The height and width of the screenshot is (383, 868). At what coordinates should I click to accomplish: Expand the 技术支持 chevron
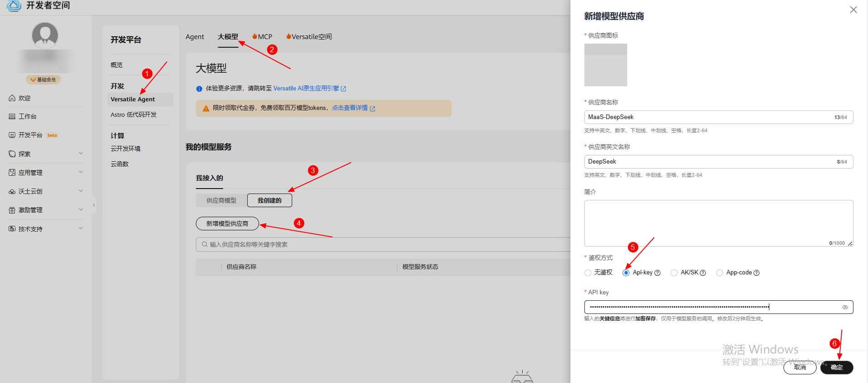81,228
